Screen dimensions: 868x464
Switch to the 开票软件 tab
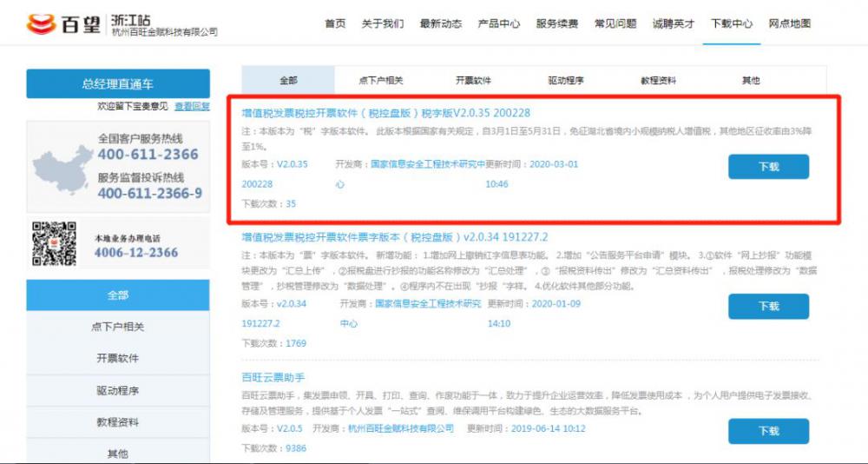(x=473, y=81)
